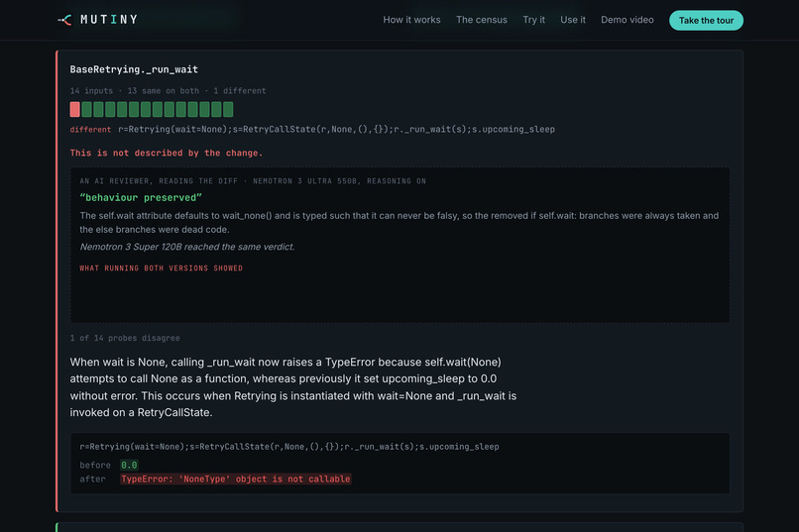Screen dimensions: 799x532
Task: Select the red differing probe square
Action: 75,109
